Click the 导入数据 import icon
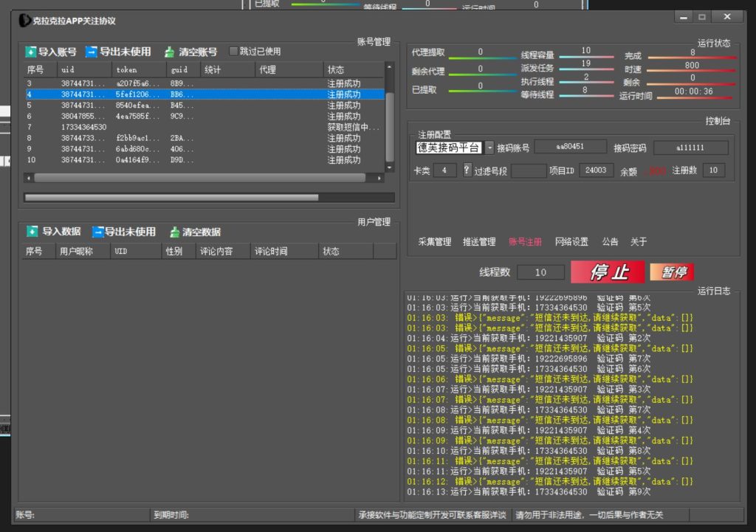 pos(32,232)
